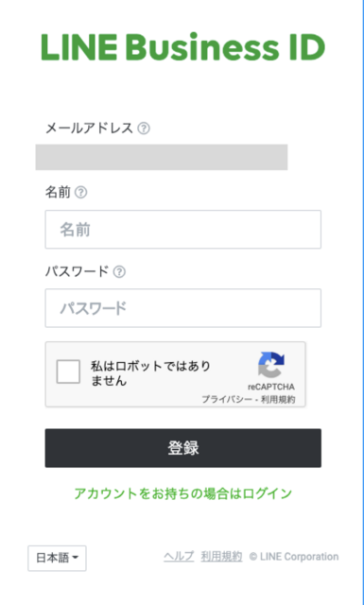Image resolution: width=364 pixels, height=605 pixels.
Task: Click 利用規約 link inside the reCAPTCHA box
Action: [278, 399]
